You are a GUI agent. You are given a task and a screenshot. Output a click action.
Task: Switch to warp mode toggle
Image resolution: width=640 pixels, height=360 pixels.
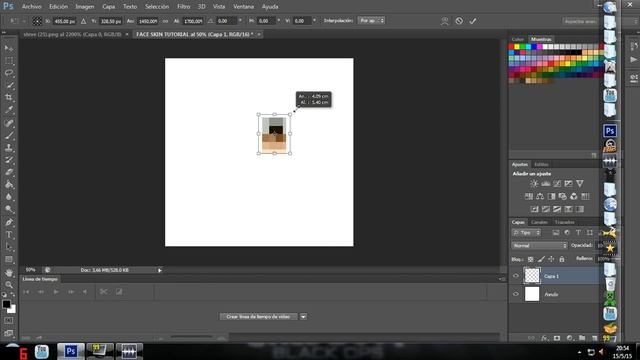tap(444, 21)
